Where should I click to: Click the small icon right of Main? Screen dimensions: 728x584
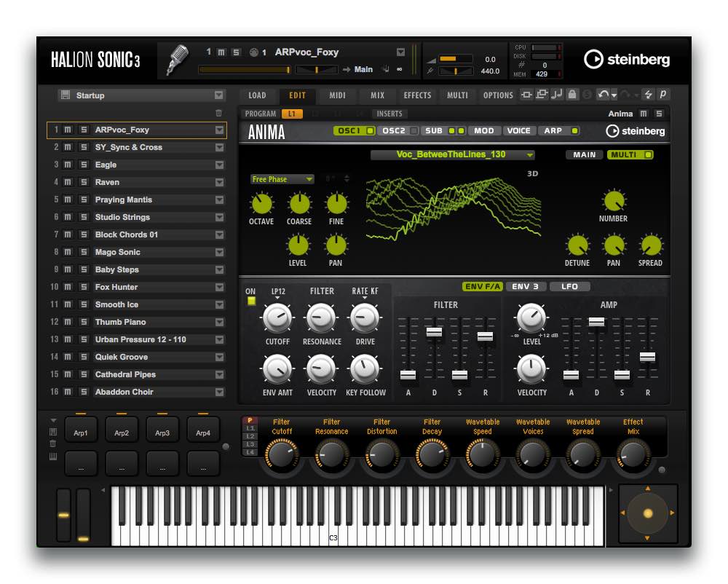coord(385,69)
